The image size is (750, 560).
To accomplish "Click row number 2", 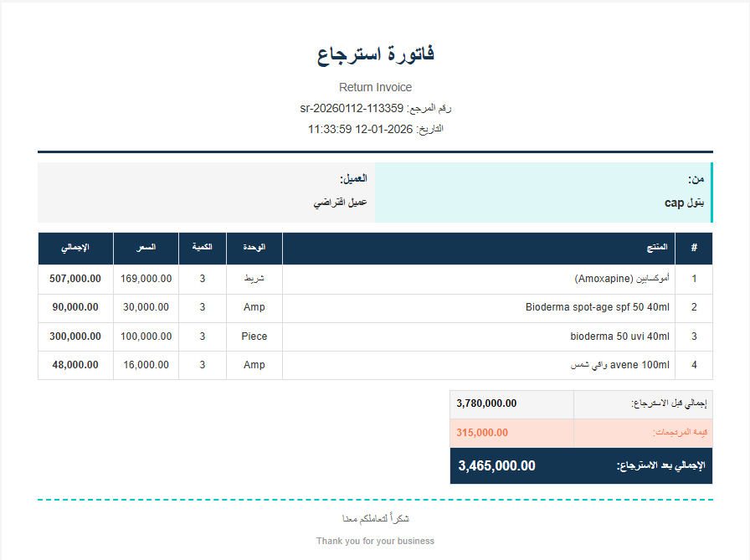I will [694, 307].
